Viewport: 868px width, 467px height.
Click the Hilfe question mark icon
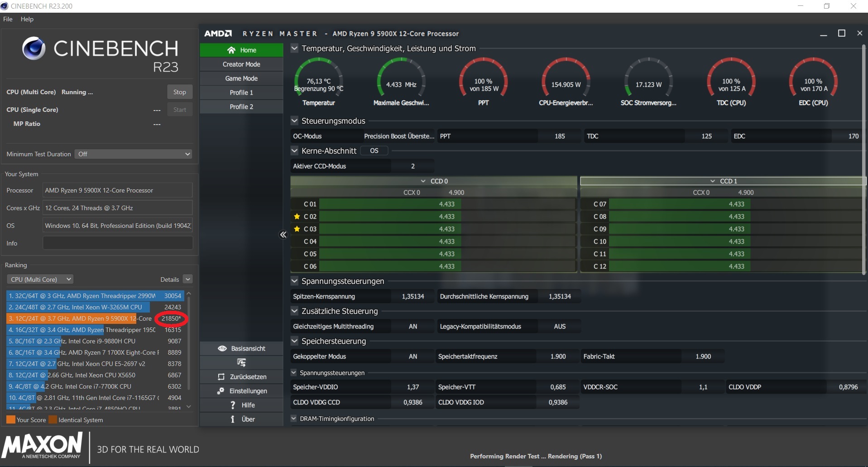click(x=233, y=405)
